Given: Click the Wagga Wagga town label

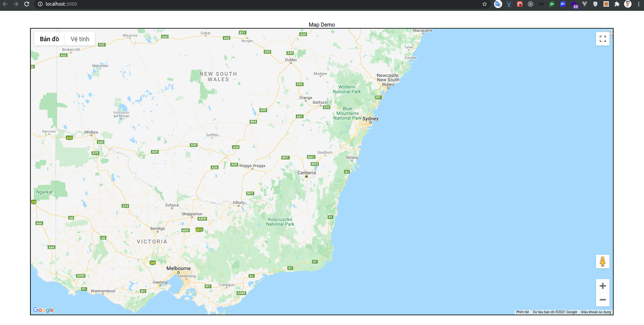Looking at the screenshot, I should (252, 166).
